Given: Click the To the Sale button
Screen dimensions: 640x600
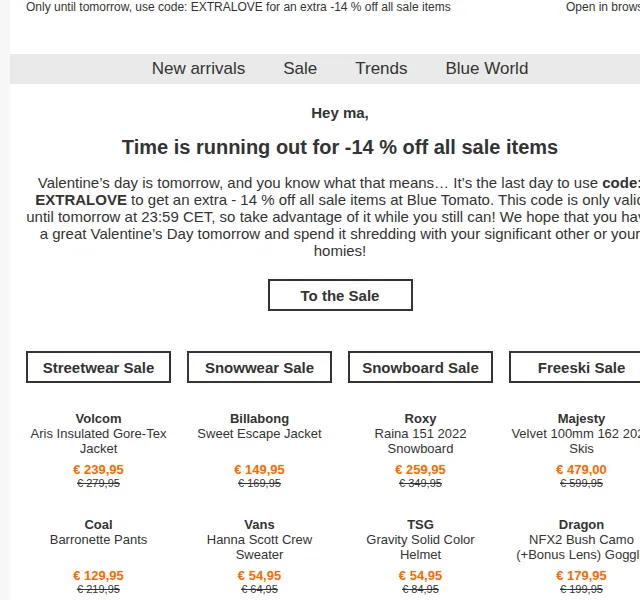Looking at the screenshot, I should (x=340, y=295).
